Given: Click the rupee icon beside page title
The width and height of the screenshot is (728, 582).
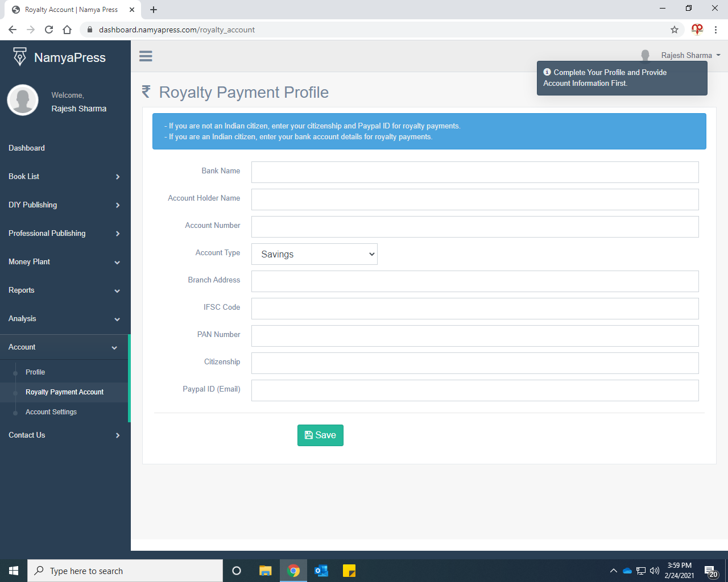Looking at the screenshot, I should coord(146,92).
